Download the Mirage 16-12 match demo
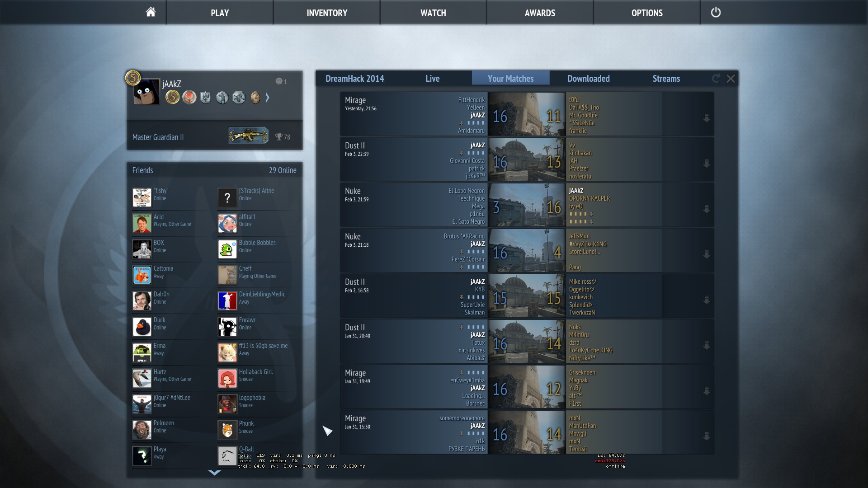The width and height of the screenshot is (868, 488). pos(707,391)
